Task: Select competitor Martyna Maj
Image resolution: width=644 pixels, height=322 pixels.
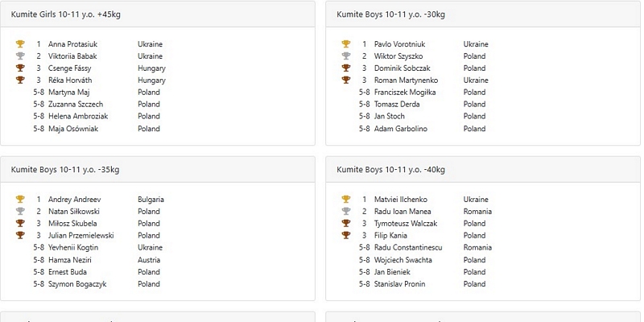Action: pos(69,92)
